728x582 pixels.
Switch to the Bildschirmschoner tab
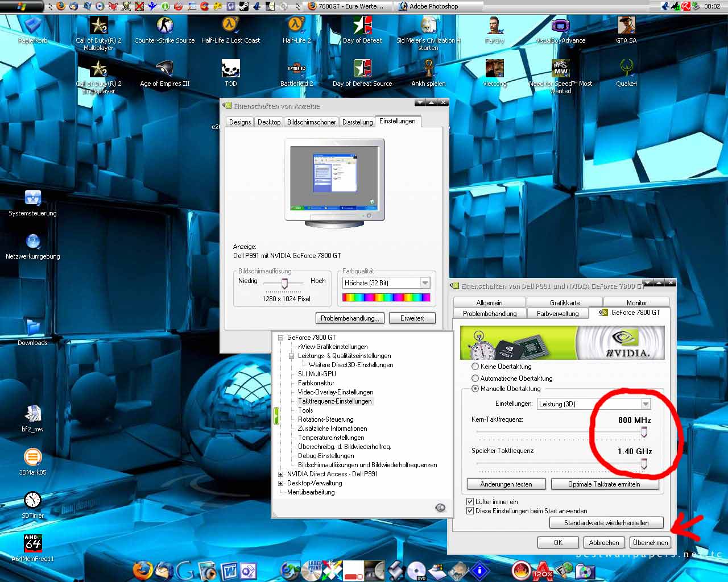[311, 122]
